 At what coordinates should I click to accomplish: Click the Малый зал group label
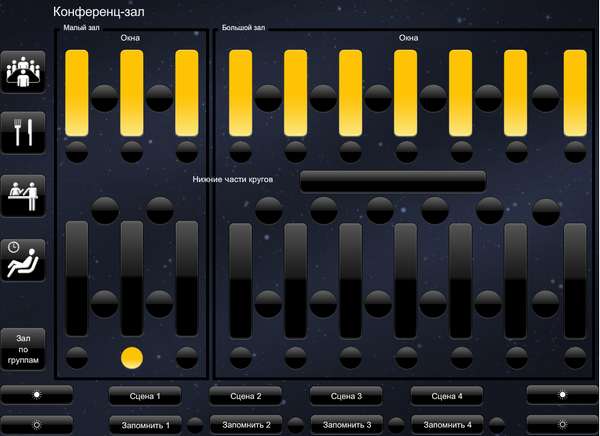pyautogui.click(x=81, y=28)
